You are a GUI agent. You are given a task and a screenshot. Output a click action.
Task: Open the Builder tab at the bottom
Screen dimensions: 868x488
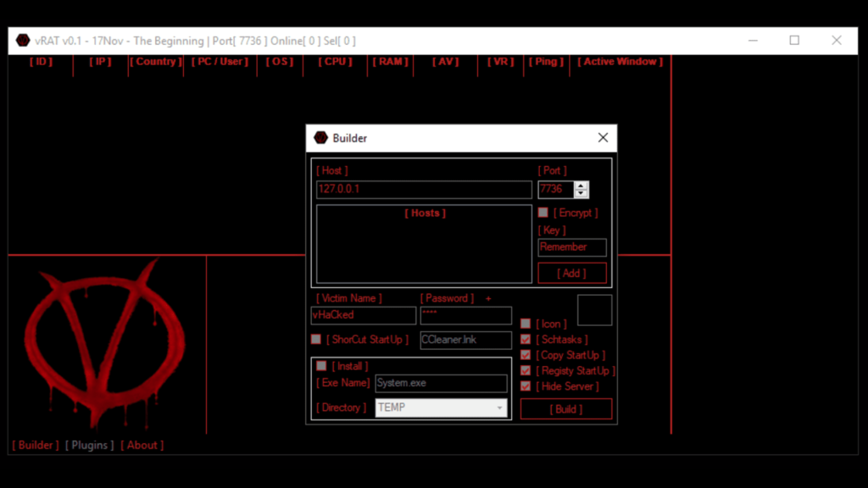click(x=36, y=445)
